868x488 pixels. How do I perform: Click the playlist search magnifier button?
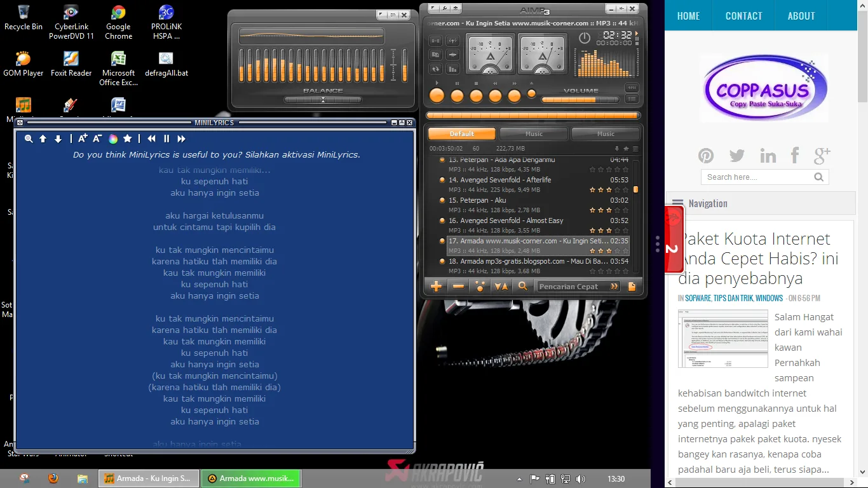pyautogui.click(x=523, y=287)
